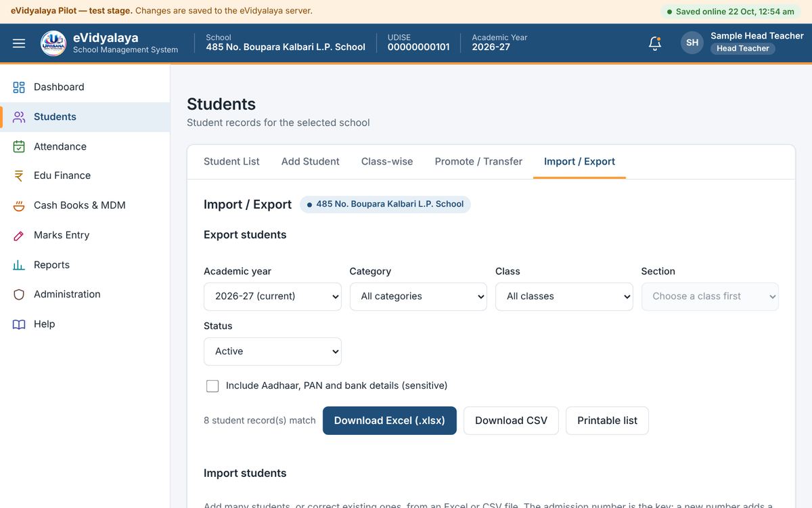This screenshot has height=508, width=812.
Task: Open Attendance in sidebar
Action: [85, 146]
